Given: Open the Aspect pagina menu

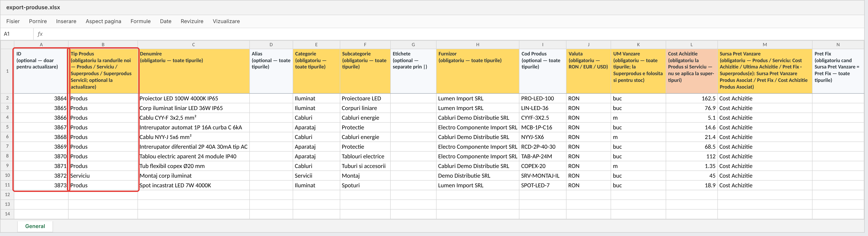Looking at the screenshot, I should point(103,21).
